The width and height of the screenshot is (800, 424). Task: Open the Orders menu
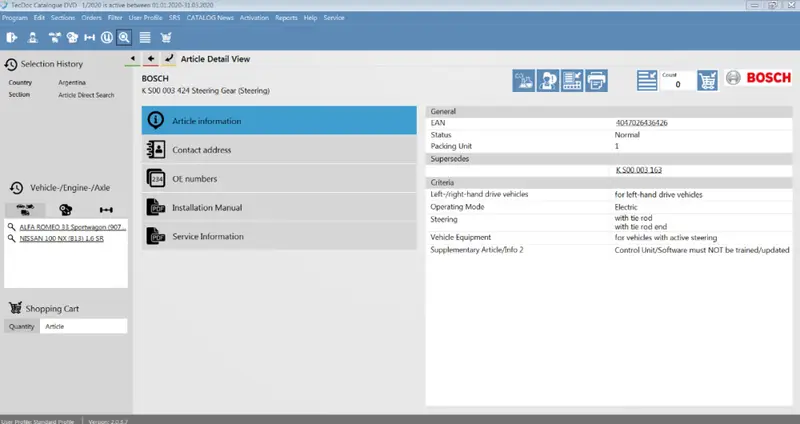click(91, 17)
